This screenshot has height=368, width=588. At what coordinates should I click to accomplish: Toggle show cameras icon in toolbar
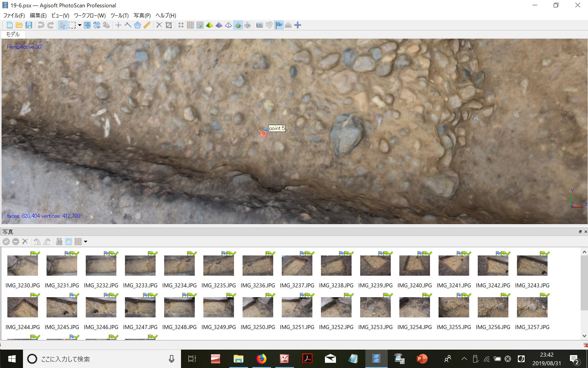pos(259,25)
